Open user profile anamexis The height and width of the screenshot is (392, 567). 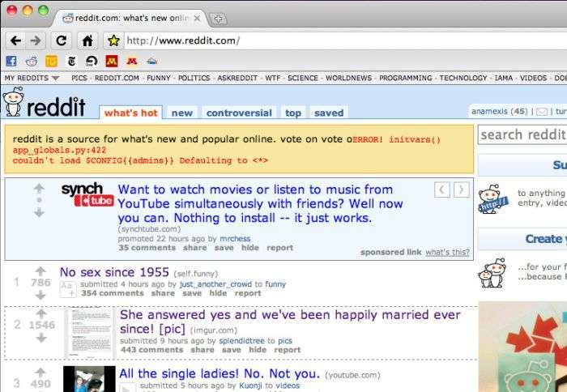pos(489,112)
